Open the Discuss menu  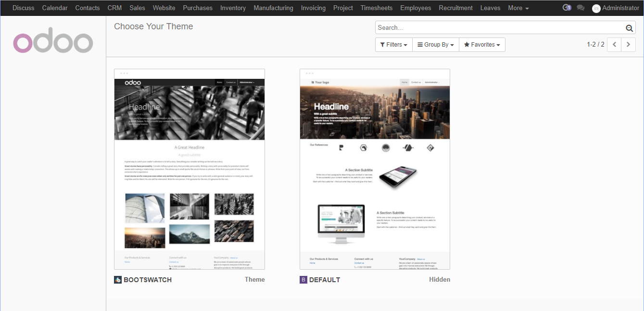tap(24, 8)
